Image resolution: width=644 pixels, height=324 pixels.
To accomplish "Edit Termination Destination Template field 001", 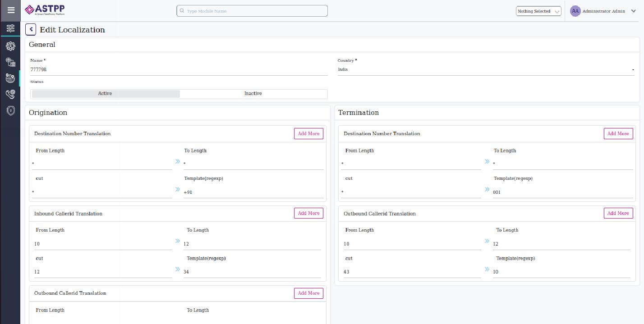I will coord(563,192).
